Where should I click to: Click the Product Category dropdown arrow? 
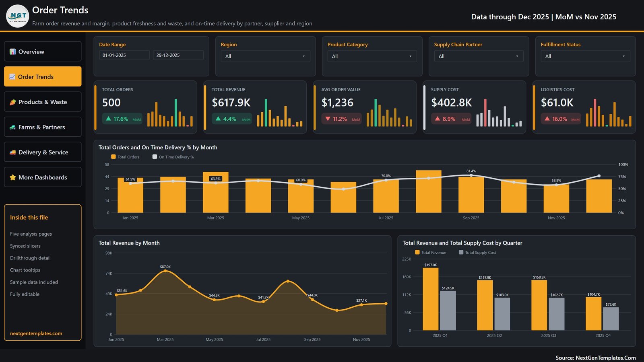[x=411, y=56]
